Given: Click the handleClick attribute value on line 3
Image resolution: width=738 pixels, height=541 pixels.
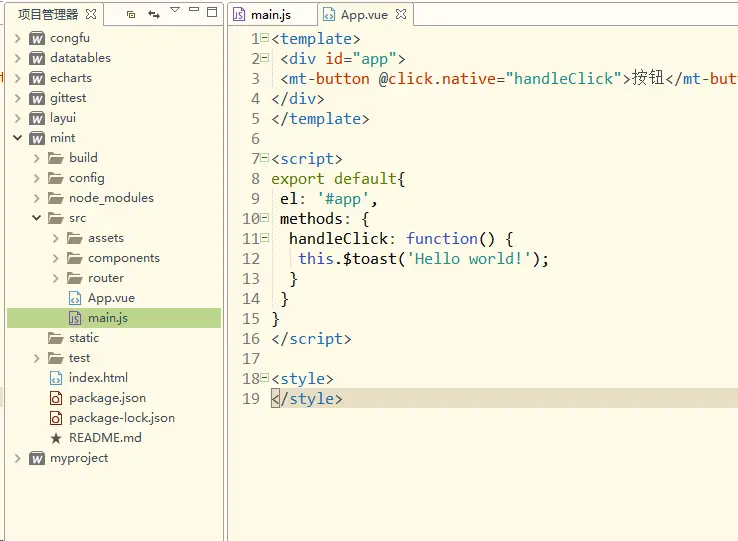Looking at the screenshot, I should point(563,79).
